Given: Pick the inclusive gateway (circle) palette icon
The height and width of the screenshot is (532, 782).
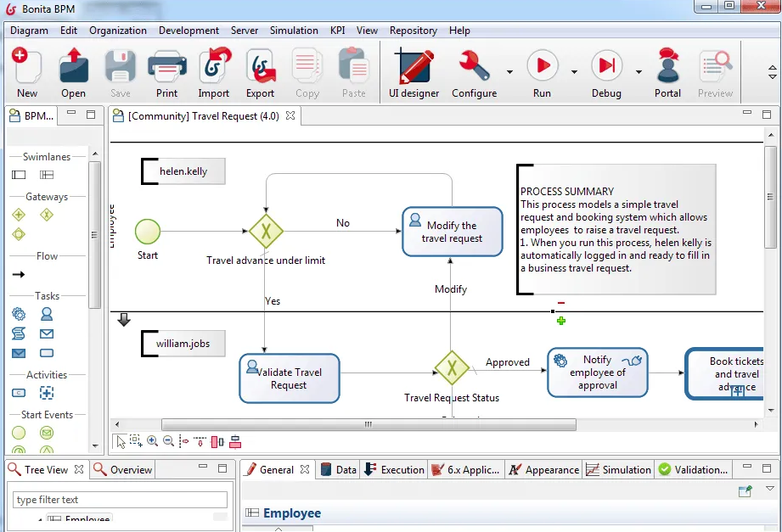Looking at the screenshot, I should [19, 234].
